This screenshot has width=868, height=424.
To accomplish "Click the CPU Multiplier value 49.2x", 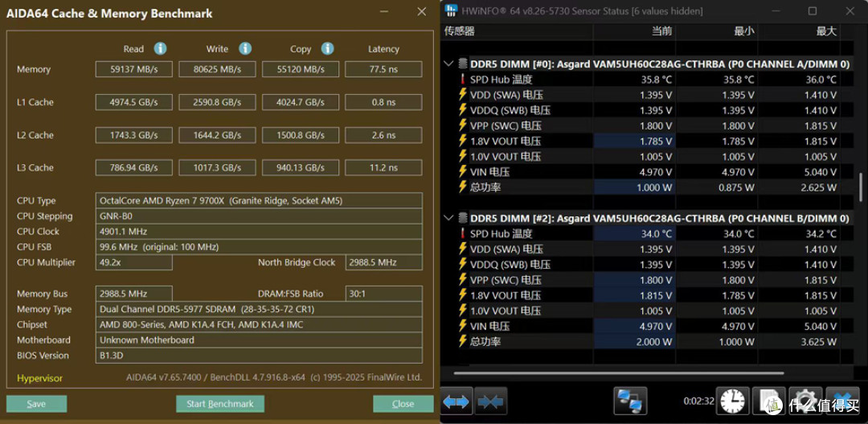I will pyautogui.click(x=134, y=262).
